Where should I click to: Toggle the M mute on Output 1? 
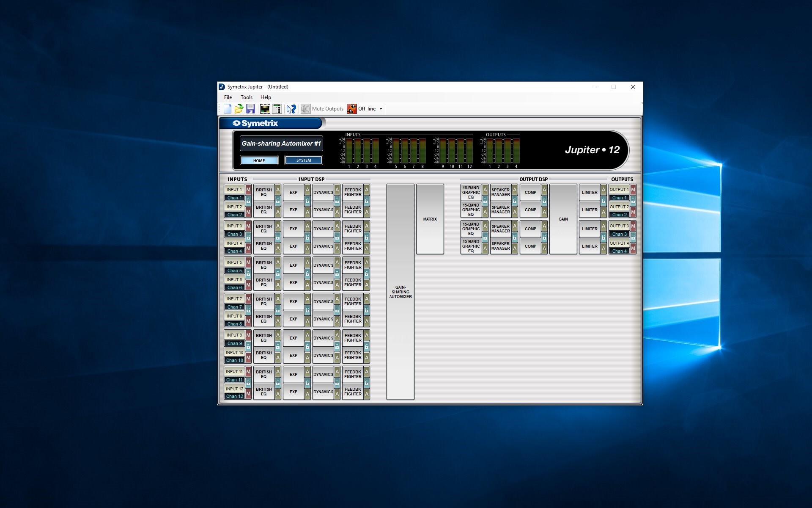click(633, 189)
